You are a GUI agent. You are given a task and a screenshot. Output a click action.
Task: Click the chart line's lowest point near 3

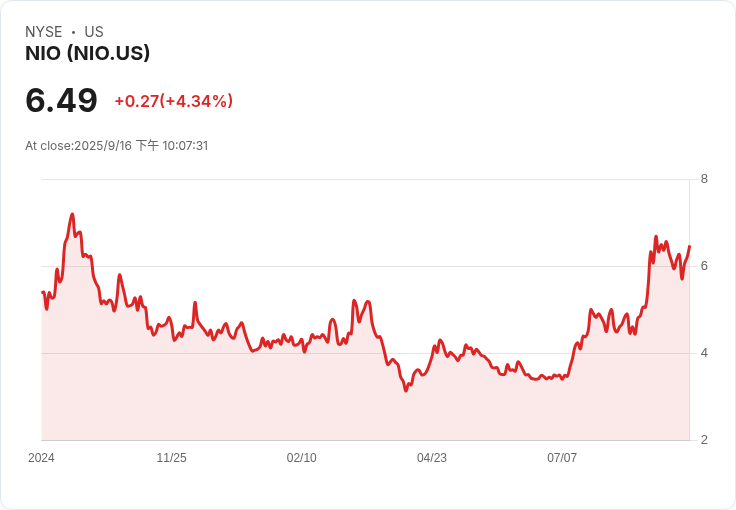pos(405,390)
